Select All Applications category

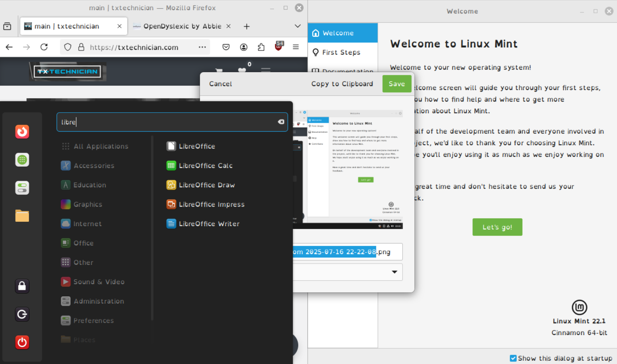[x=95, y=146]
